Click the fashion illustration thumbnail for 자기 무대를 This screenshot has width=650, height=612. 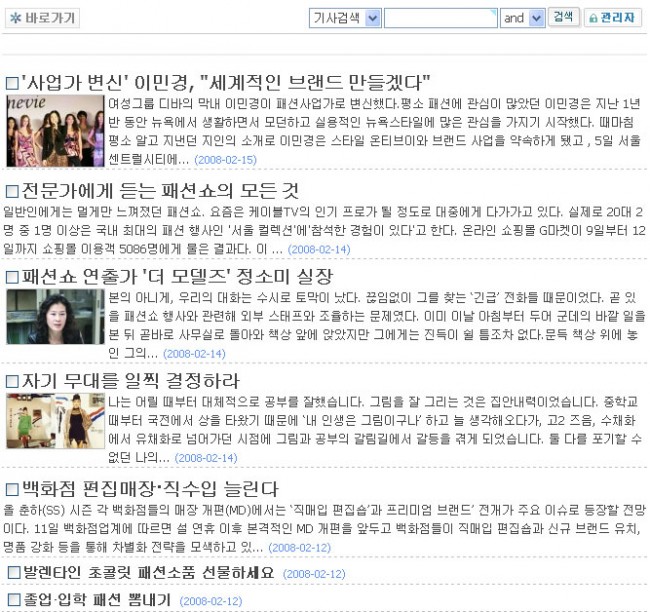[x=55, y=421]
